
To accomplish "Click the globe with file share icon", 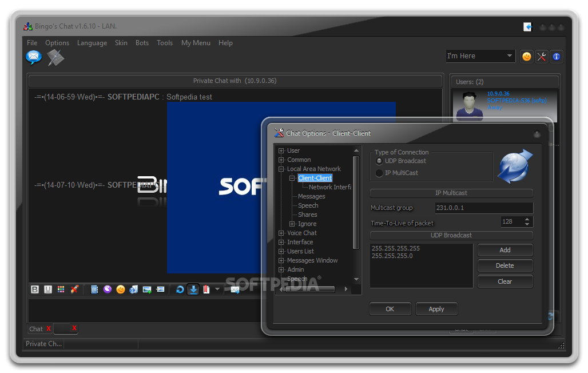I will pos(133,289).
